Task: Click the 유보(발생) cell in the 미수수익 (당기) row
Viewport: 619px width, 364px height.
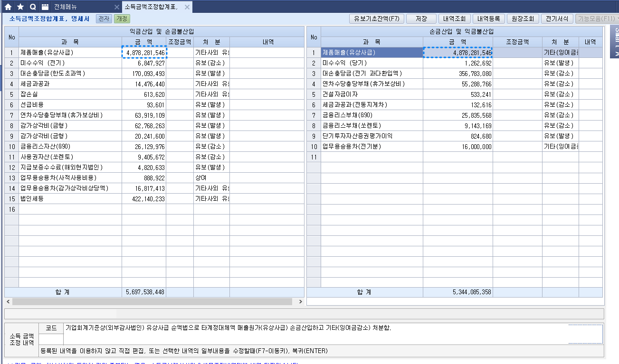Action: click(x=561, y=63)
